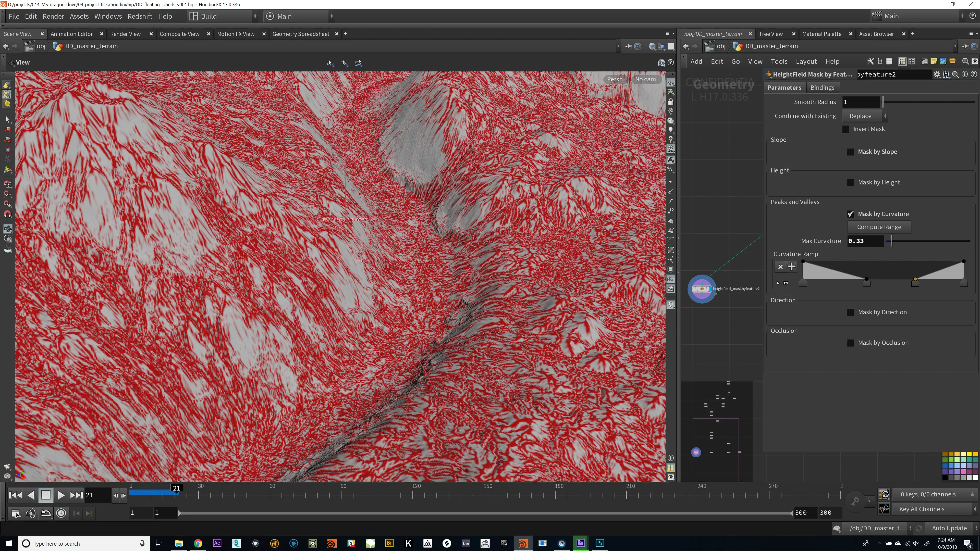Switch to the Bindings tab

tap(822, 87)
